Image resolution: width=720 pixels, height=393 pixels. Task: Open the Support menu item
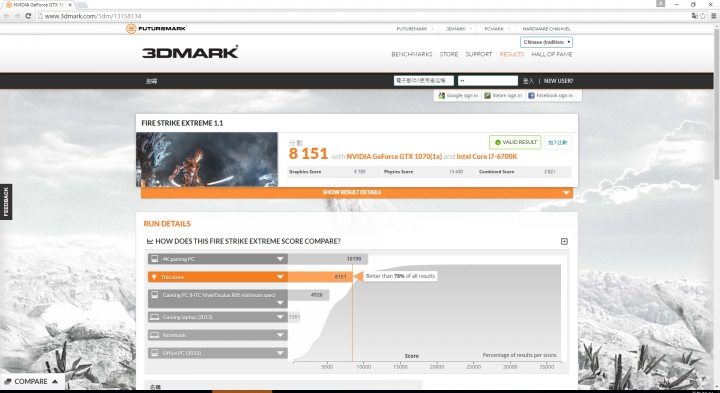point(478,54)
